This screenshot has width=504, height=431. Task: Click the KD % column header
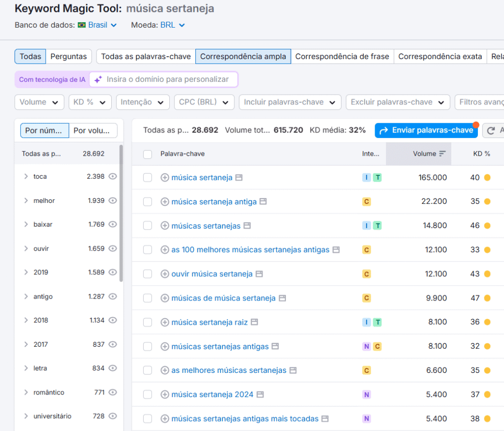[481, 154]
